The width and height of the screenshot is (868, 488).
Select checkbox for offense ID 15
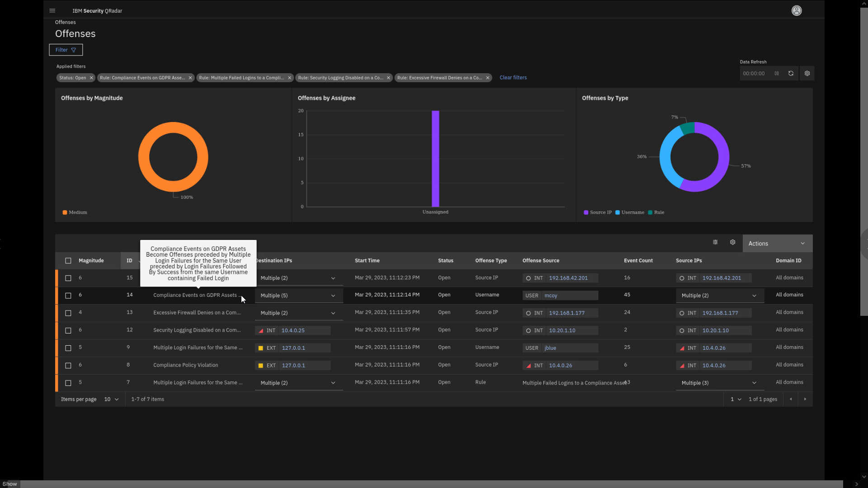coord(68,278)
